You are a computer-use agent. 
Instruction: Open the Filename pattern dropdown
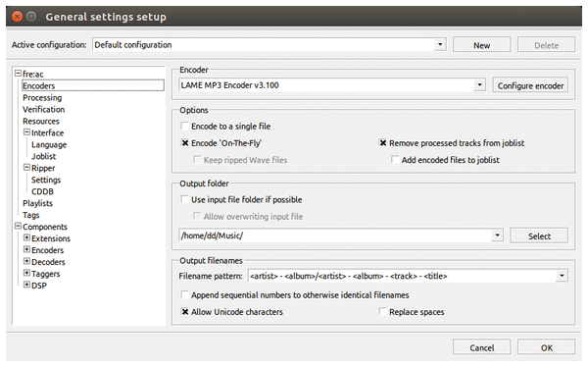click(562, 276)
